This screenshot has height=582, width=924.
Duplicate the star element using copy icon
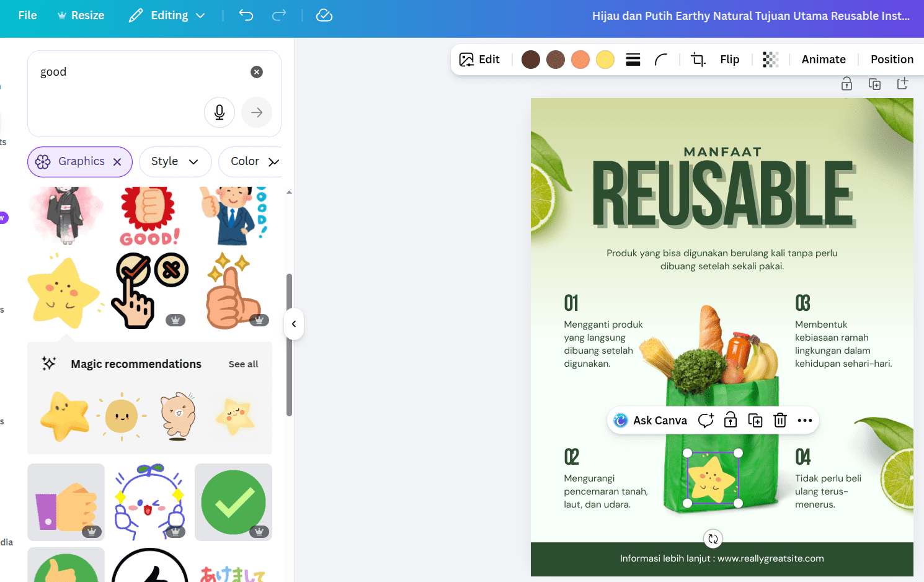[755, 420]
